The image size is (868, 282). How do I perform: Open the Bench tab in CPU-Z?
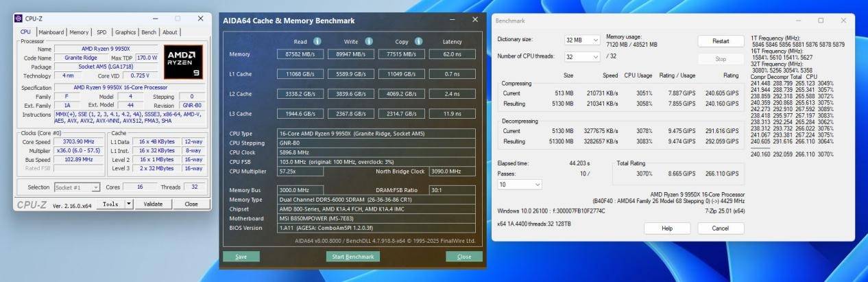[149, 32]
